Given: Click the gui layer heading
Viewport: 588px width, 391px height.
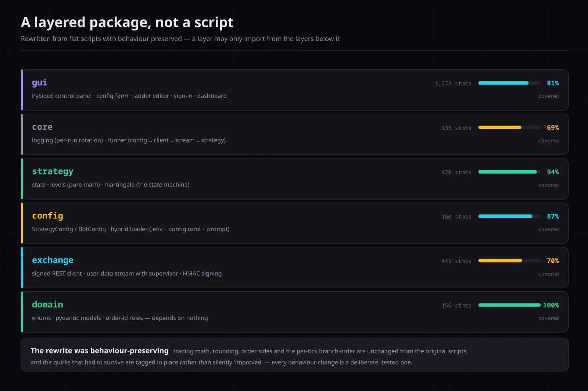Looking at the screenshot, I should point(39,83).
